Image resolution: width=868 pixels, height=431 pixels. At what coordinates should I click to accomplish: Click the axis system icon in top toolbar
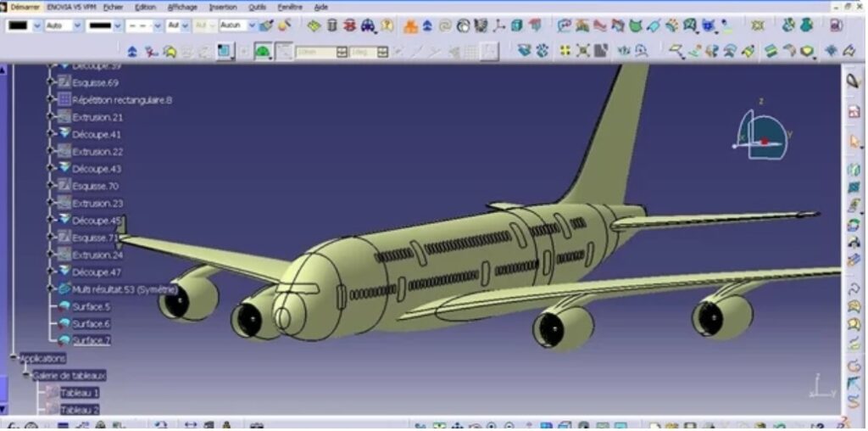click(499, 25)
